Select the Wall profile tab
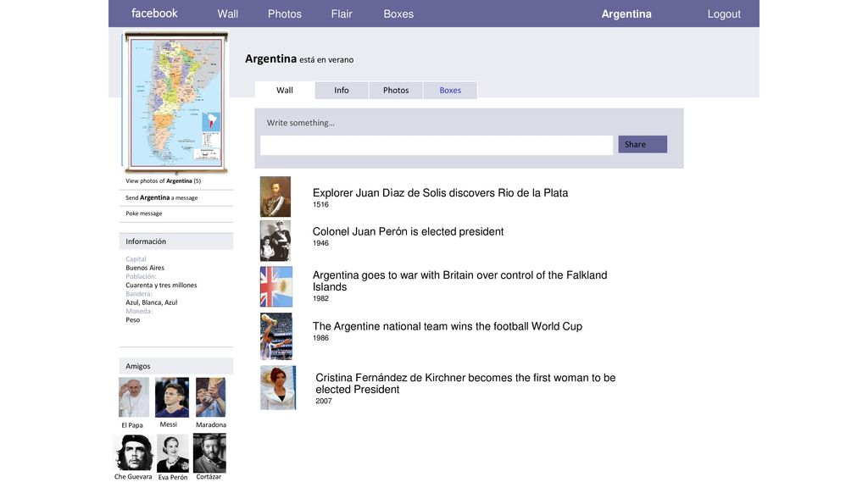Image resolution: width=868 pixels, height=488 pixels. pyautogui.click(x=285, y=90)
